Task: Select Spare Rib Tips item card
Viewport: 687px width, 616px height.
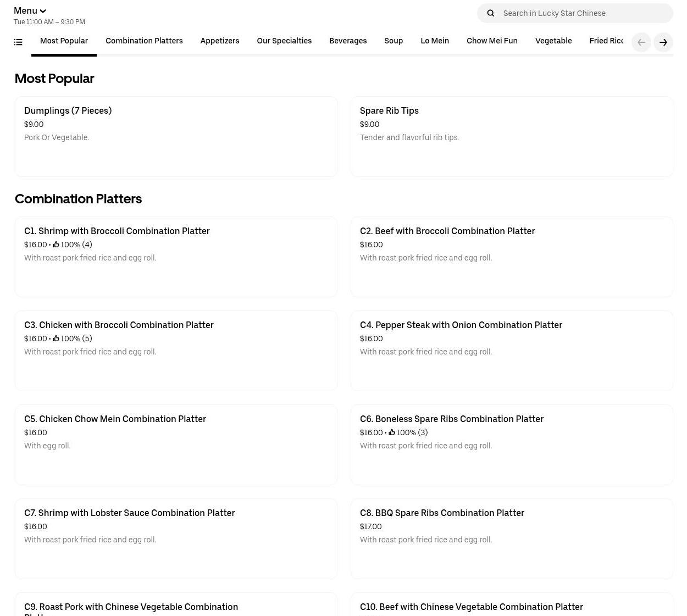Action: [511, 136]
